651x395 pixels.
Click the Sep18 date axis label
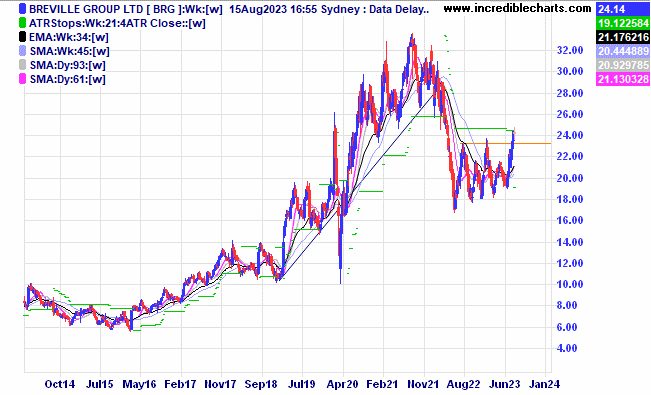pyautogui.click(x=261, y=384)
